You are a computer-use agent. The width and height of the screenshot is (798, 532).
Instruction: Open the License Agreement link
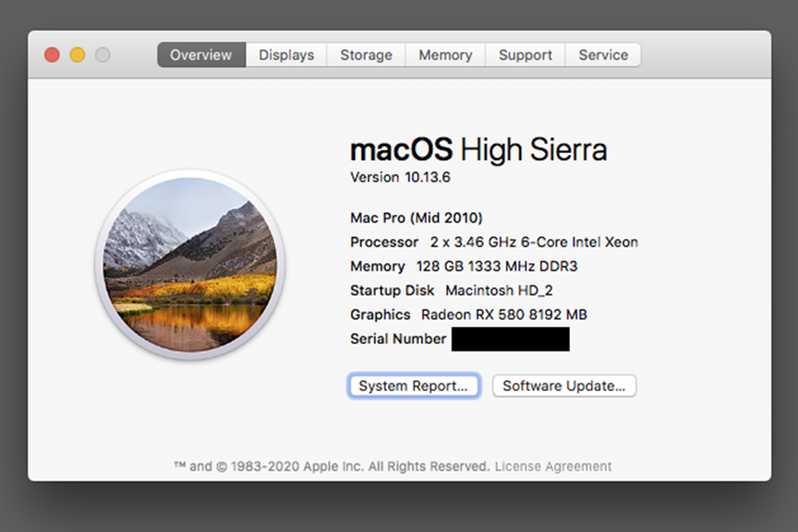(x=553, y=466)
